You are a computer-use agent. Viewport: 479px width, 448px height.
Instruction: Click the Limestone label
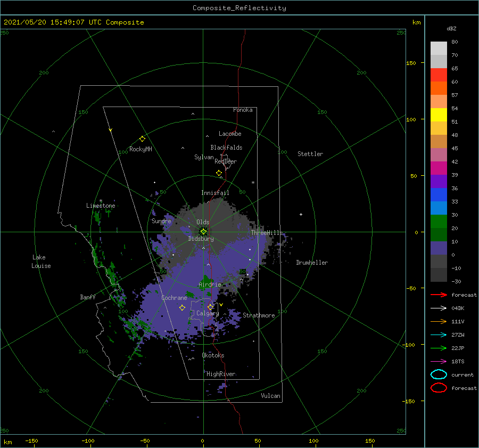(x=101, y=206)
